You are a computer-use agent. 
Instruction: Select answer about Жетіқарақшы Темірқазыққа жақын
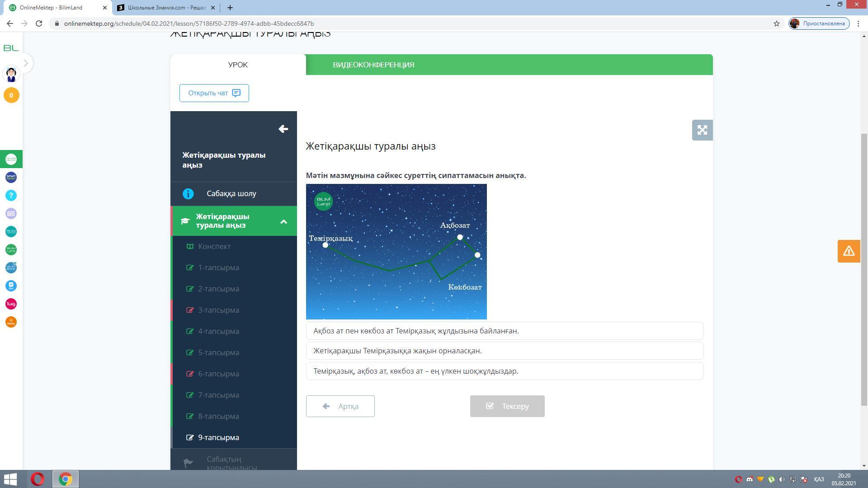coord(505,351)
